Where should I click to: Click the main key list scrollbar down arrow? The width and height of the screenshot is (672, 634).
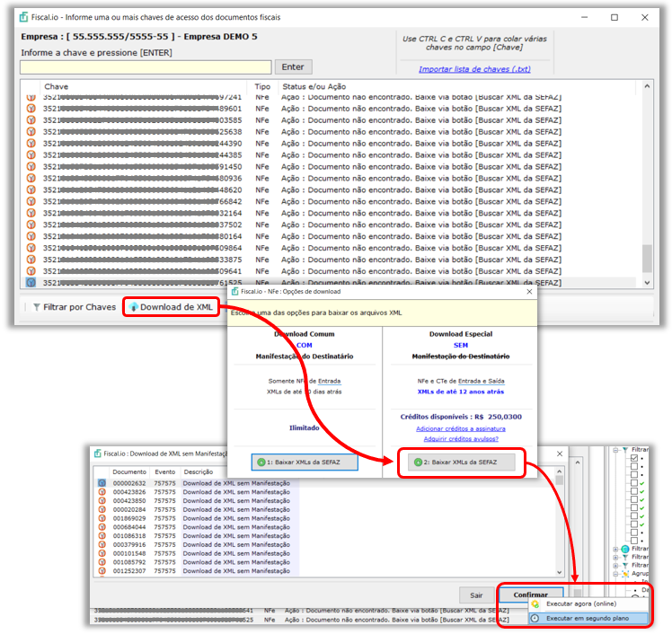[647, 283]
